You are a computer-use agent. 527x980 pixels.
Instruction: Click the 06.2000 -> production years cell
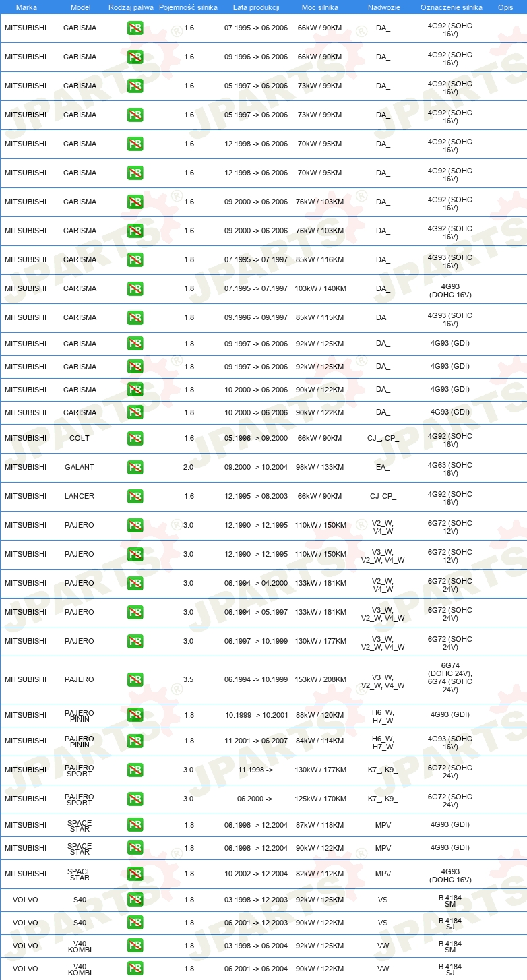[x=255, y=799]
